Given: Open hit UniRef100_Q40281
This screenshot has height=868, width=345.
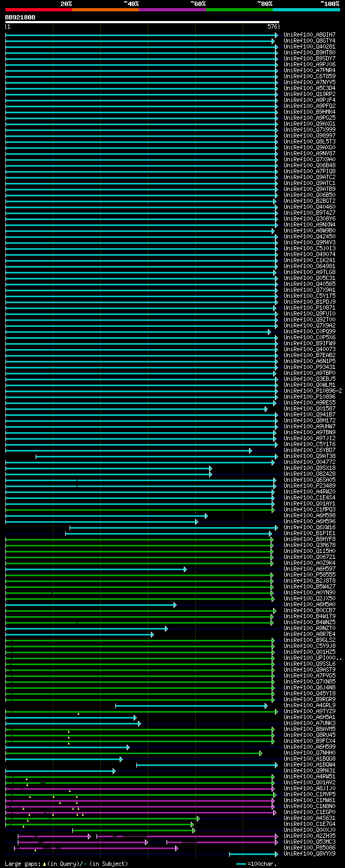Looking at the screenshot, I should point(309,46).
